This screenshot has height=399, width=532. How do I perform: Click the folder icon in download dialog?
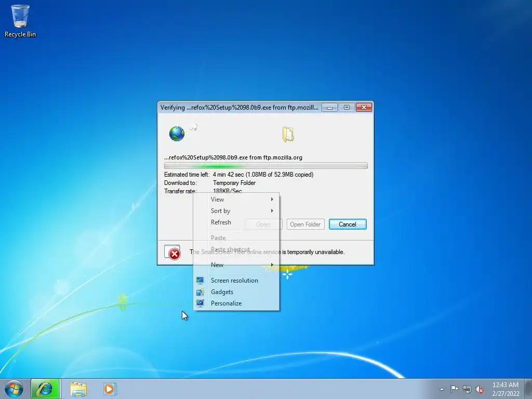coord(288,135)
